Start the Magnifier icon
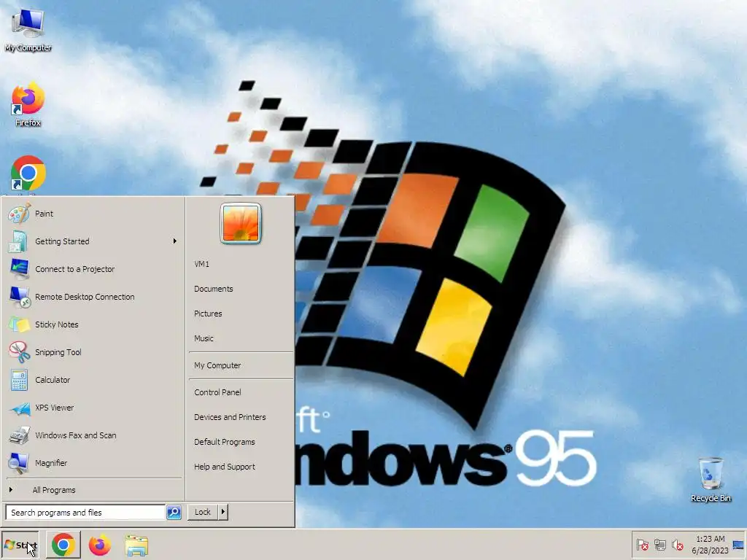The image size is (747, 560). click(x=19, y=463)
